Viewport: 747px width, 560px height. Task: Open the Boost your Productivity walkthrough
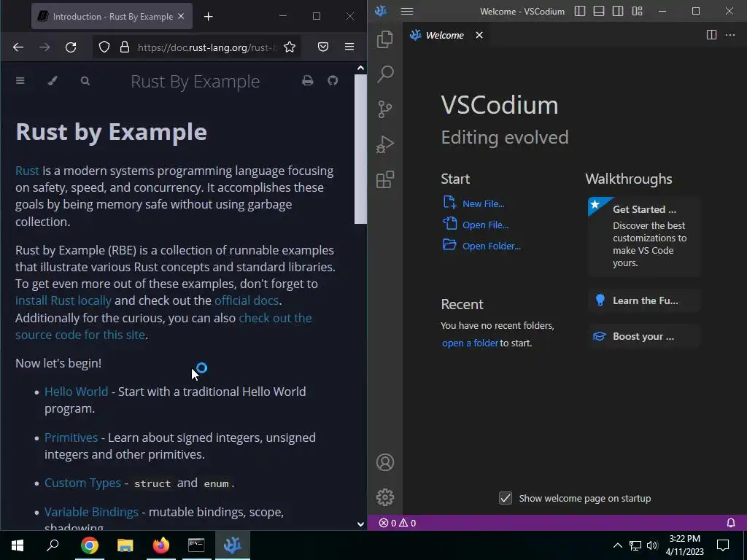click(644, 336)
